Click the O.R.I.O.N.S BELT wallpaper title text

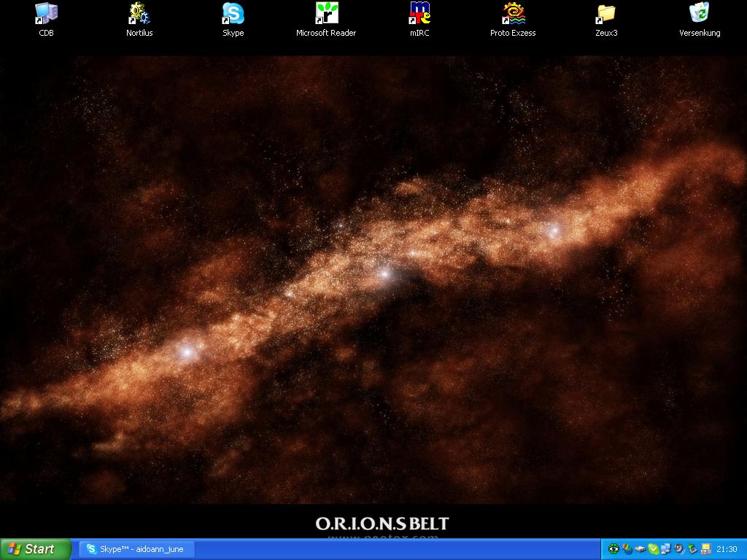tap(382, 524)
